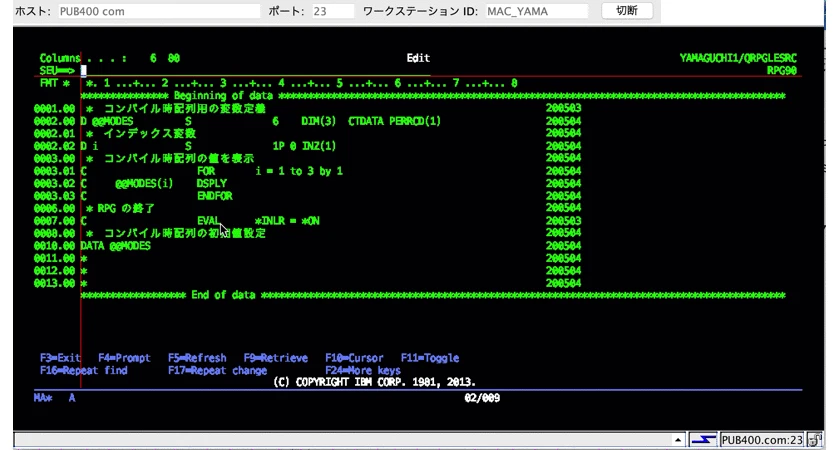840x450 pixels.
Task: Click sequence number 0003.02
Action: point(54,183)
